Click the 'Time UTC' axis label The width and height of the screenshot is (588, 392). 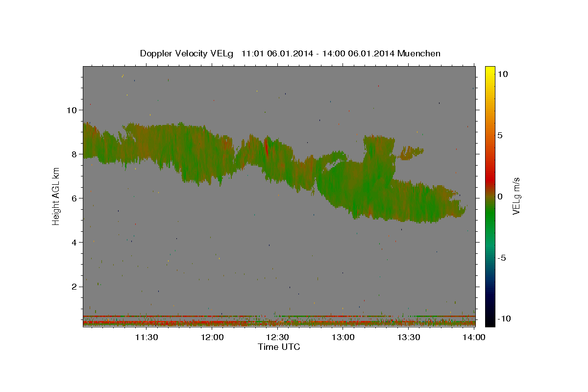coord(279,347)
